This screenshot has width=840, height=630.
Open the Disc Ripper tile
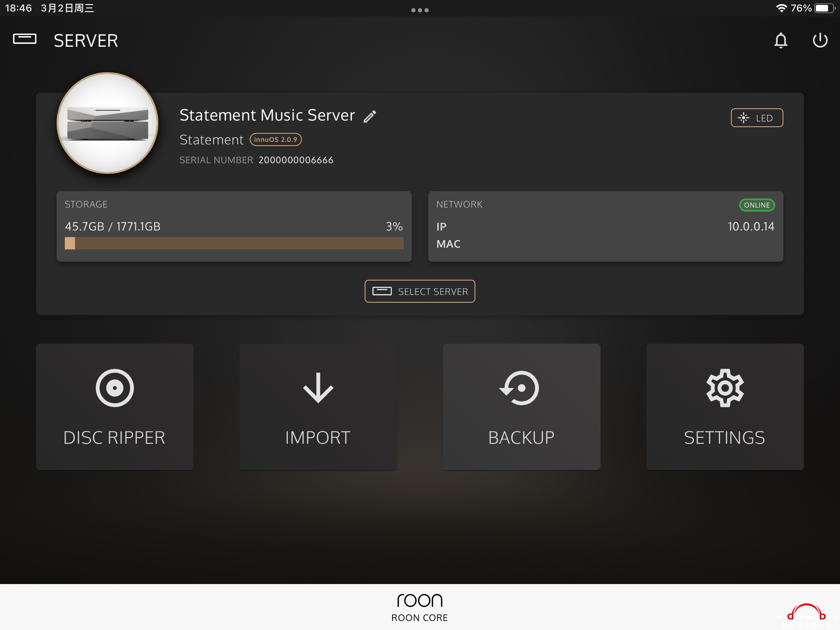click(x=115, y=407)
